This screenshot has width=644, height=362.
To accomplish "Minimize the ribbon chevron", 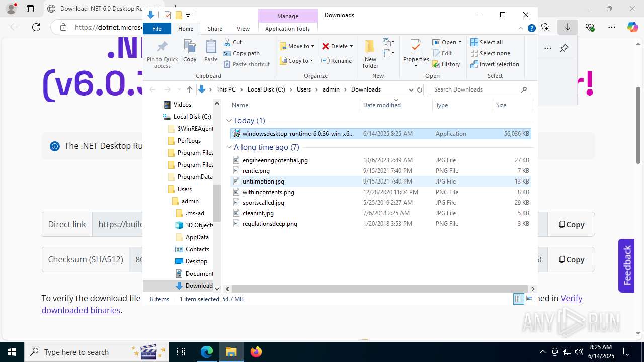I will pos(521,29).
